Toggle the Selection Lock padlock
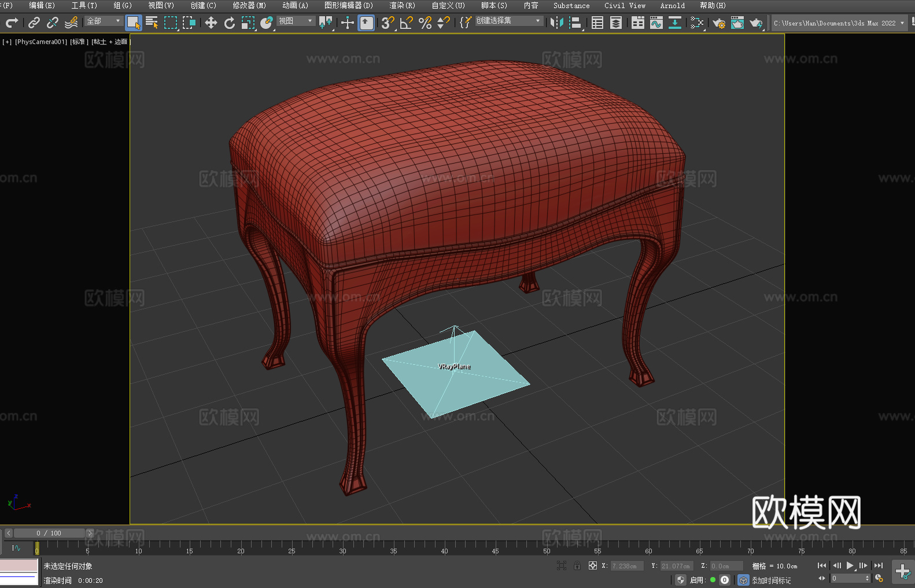This screenshot has height=588, width=915. 577,565
